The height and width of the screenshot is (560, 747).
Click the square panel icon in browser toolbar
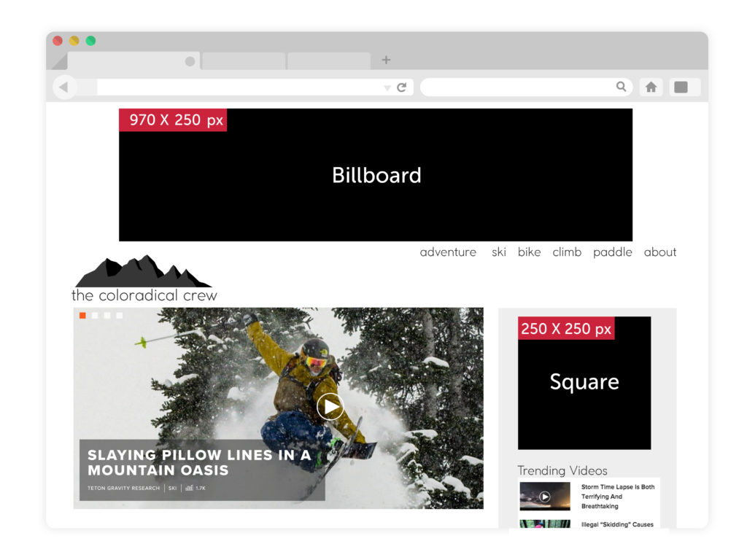point(683,87)
